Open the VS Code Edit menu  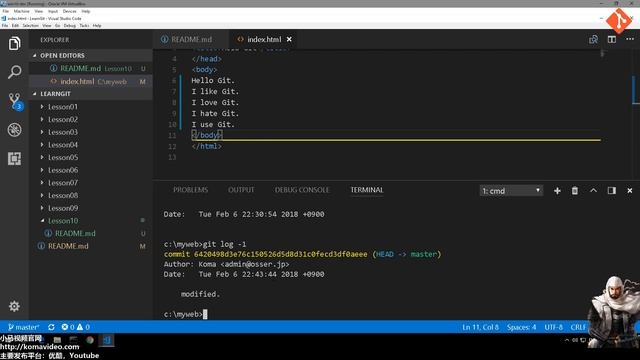pos(15,25)
